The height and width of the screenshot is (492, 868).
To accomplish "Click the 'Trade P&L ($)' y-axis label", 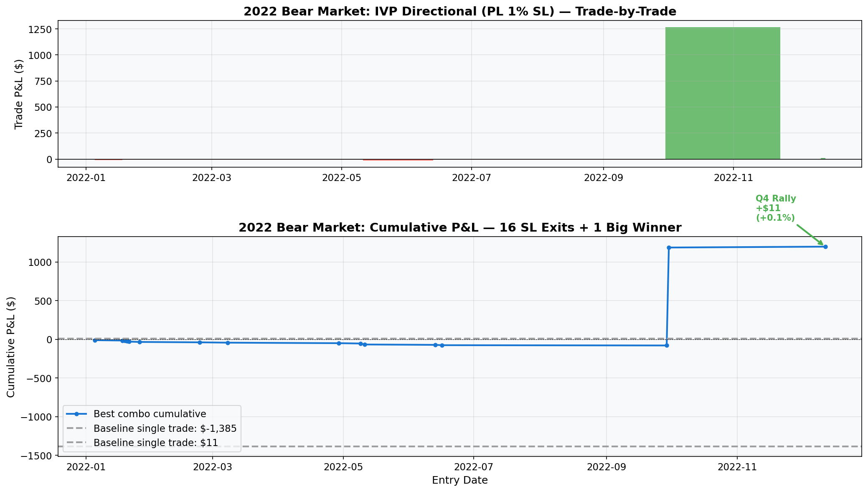I will click(19, 94).
